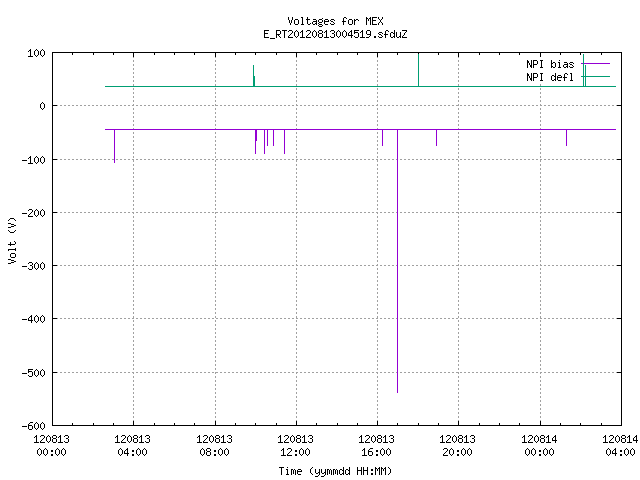This screenshot has height=480, width=640.
Task: Click the y-axis tick label 100
Action: [36, 53]
